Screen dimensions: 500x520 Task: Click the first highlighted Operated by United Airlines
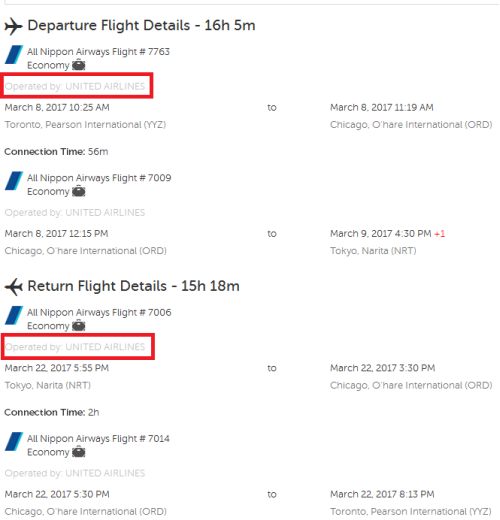75,86
